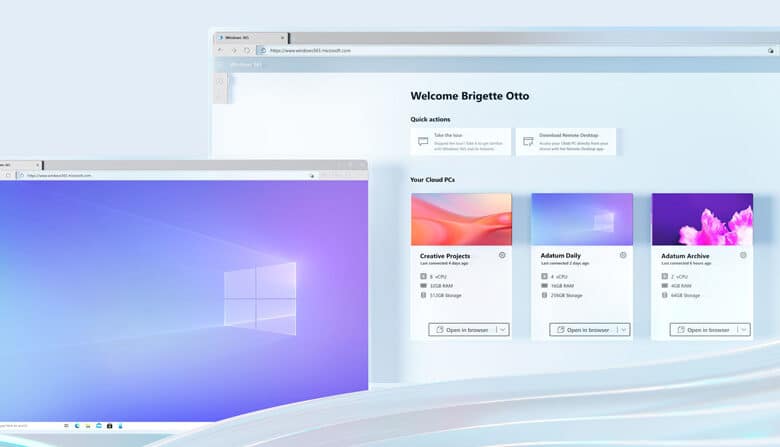Open Mail app in Cloud PC taskbar
Viewport: 780px width, 447px height.
click(99, 426)
